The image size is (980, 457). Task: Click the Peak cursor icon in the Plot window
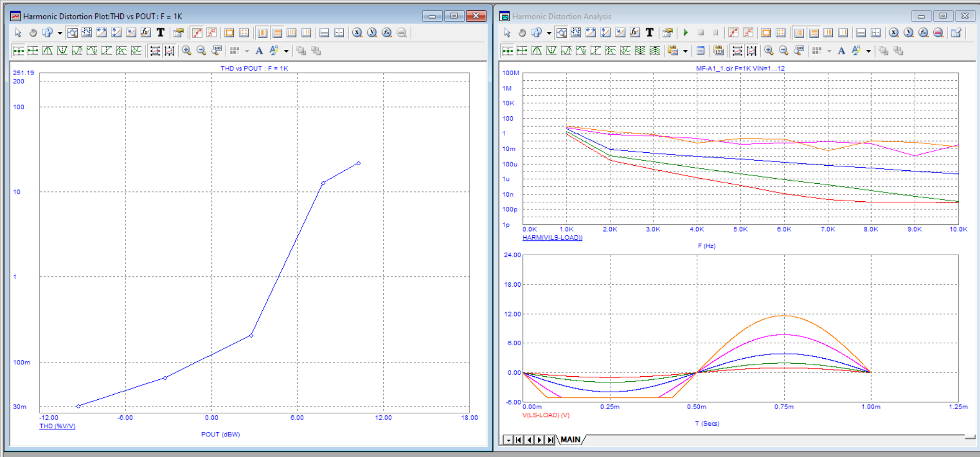tap(48, 50)
